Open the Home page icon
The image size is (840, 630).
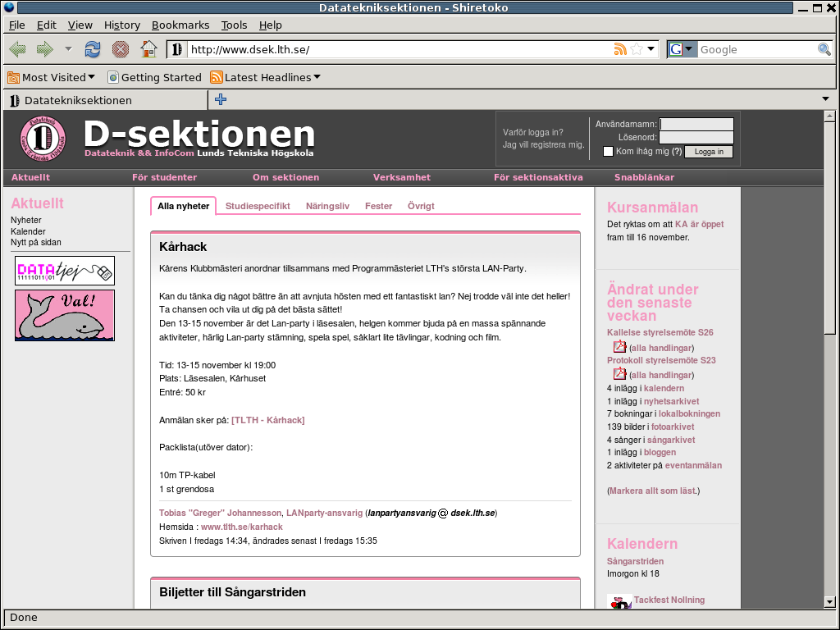click(148, 49)
